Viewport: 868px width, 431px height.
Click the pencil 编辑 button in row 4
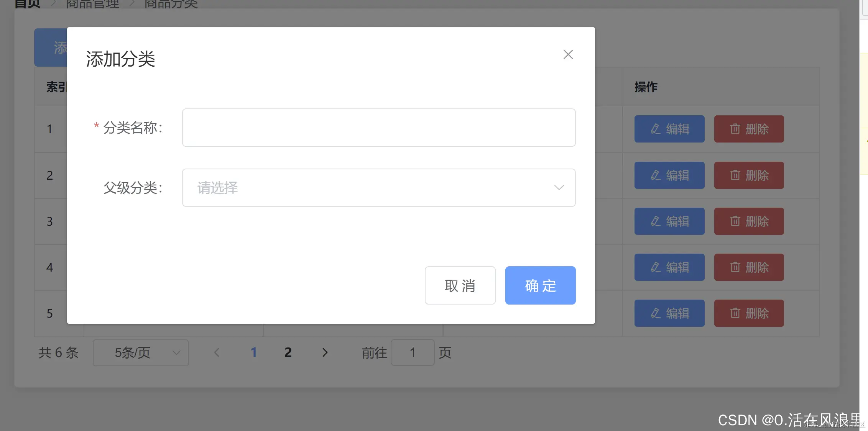(x=669, y=267)
